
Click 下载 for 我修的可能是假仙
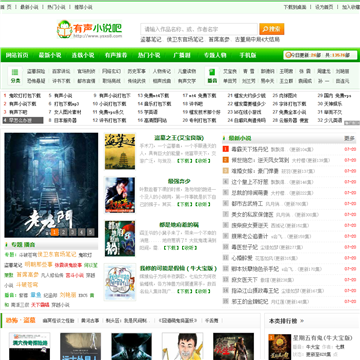(x=184, y=291)
